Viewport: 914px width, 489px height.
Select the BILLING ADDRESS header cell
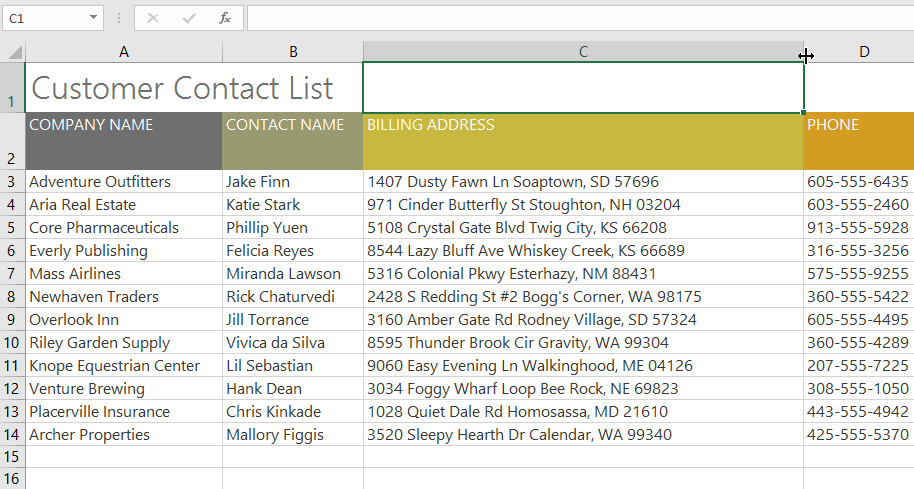[x=583, y=140]
